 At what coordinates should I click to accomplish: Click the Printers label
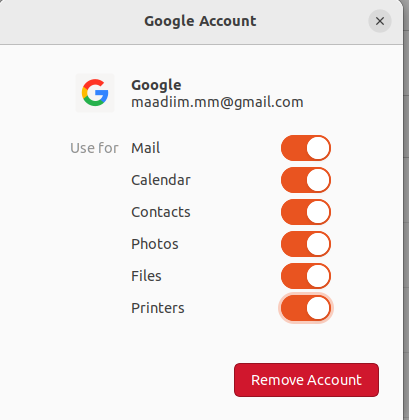click(x=158, y=308)
